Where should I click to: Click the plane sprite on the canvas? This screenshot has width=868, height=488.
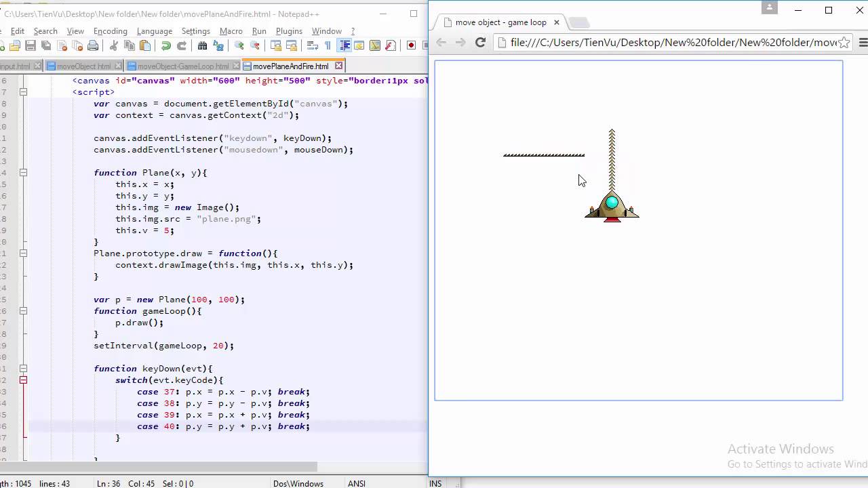(612, 207)
